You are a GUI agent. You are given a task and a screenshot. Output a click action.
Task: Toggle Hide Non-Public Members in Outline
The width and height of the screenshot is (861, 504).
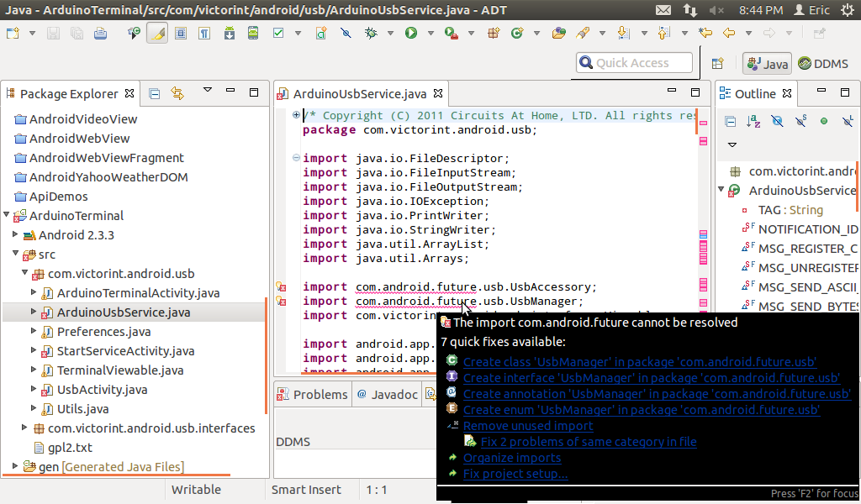(x=824, y=121)
